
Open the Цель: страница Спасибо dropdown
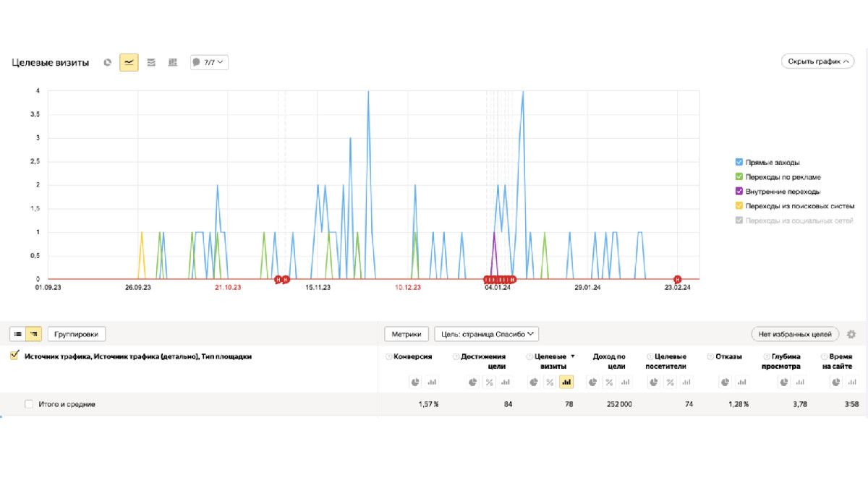(486, 334)
